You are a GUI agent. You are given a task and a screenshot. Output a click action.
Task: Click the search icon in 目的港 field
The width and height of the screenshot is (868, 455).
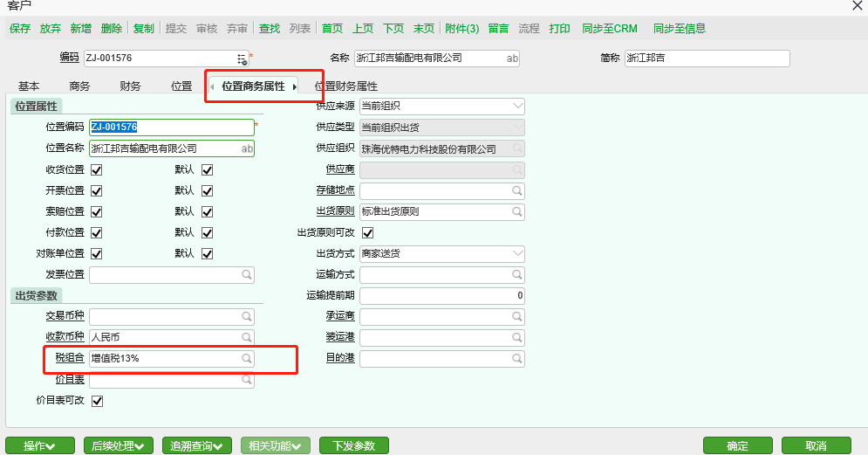[517, 359]
